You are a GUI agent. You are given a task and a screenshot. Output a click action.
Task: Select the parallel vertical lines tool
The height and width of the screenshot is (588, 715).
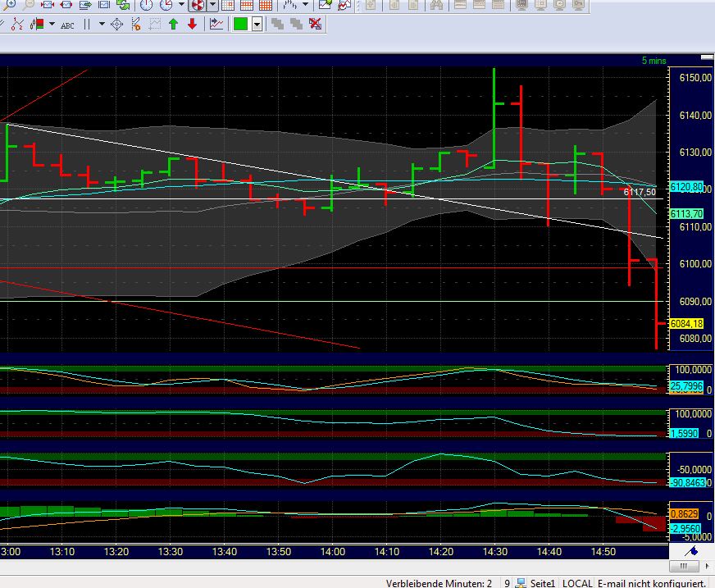(x=86, y=24)
